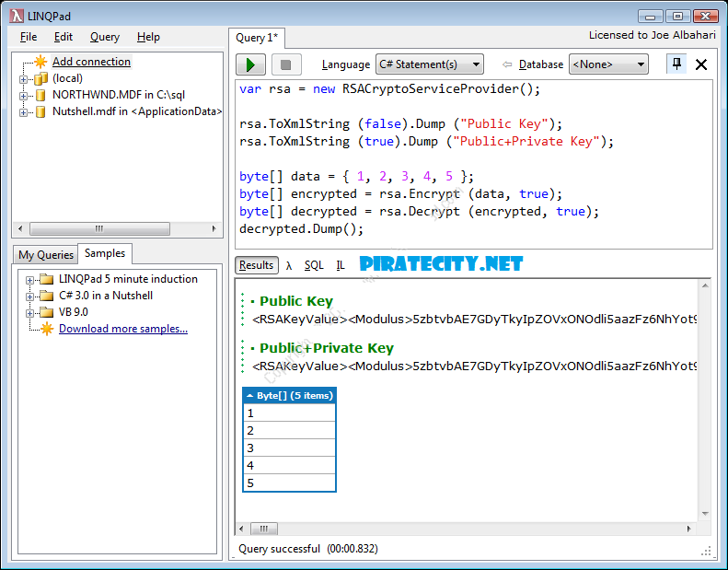This screenshot has height=570, width=728.
Task: Stop query execution with the square button
Action: (286, 64)
